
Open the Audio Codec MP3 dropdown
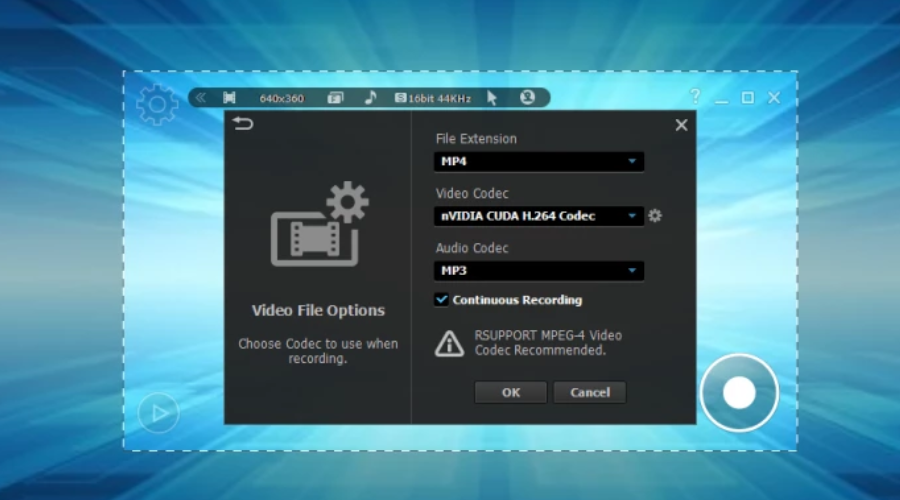click(538, 270)
